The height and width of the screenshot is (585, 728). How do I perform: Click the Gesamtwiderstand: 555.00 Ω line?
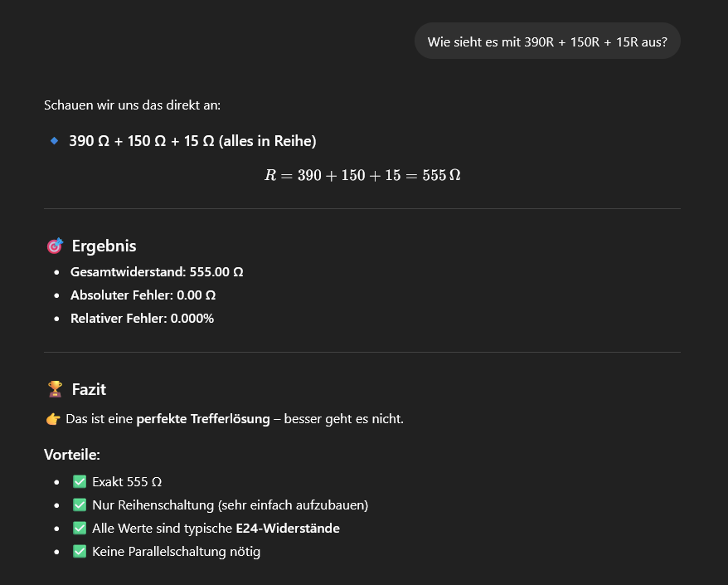point(157,271)
